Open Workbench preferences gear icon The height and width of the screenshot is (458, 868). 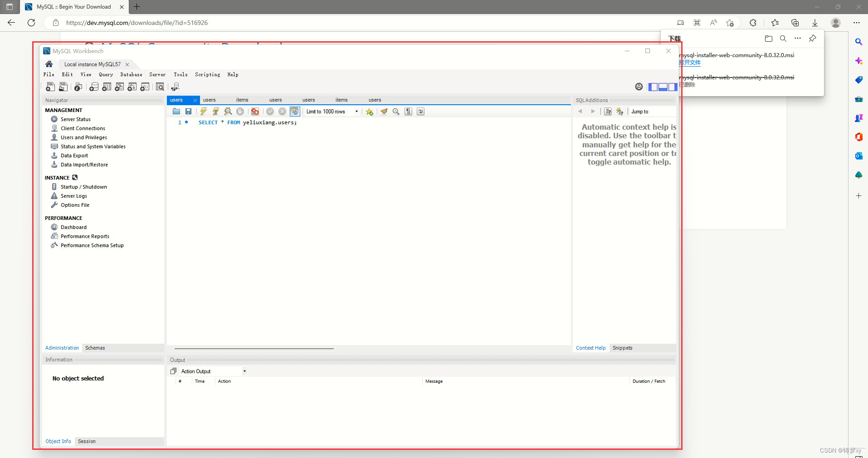[639, 87]
